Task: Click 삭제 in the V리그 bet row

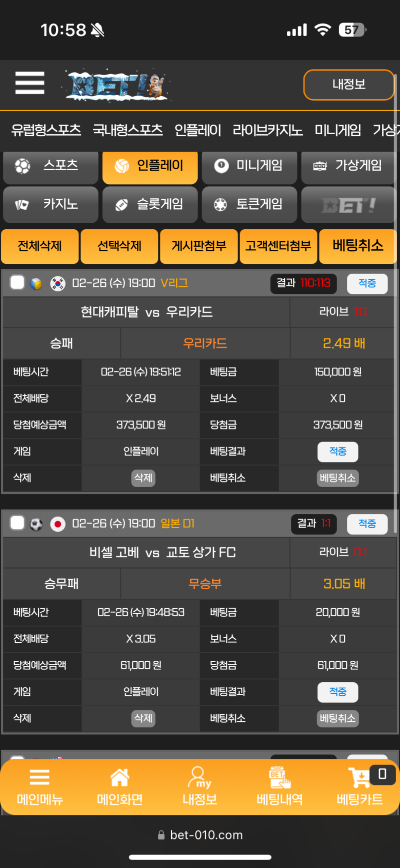Action: click(x=143, y=478)
